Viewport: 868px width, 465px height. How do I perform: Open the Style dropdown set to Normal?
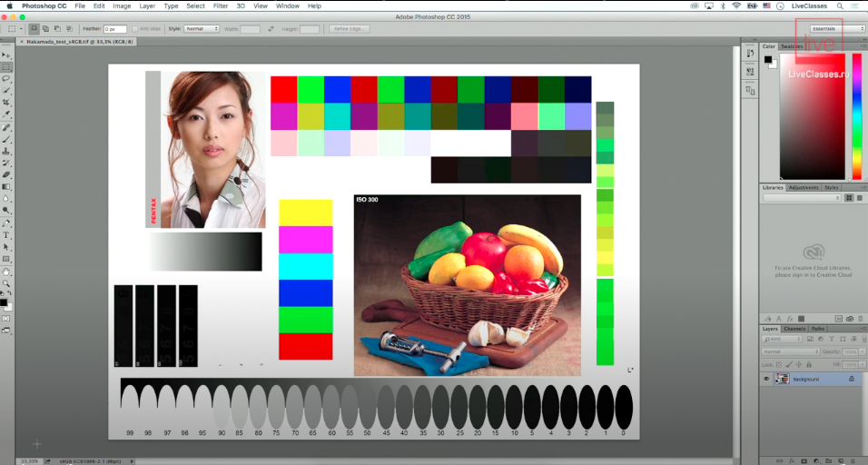(202, 29)
